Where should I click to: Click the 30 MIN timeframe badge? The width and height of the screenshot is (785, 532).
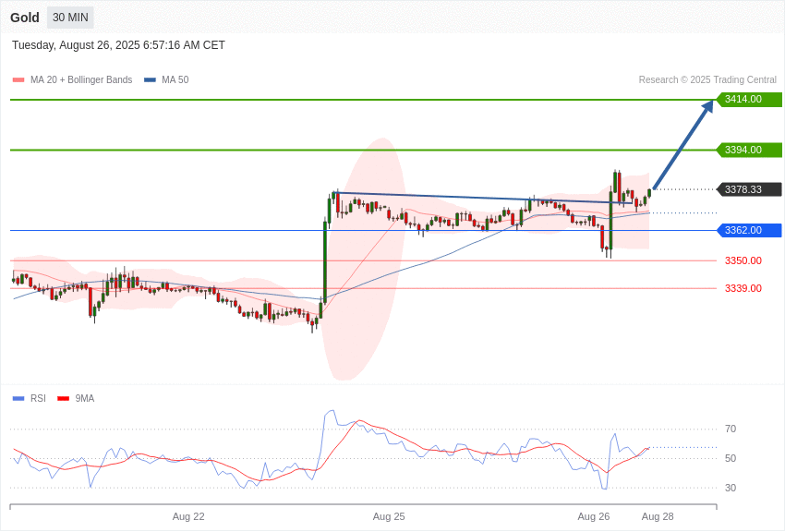(x=70, y=18)
